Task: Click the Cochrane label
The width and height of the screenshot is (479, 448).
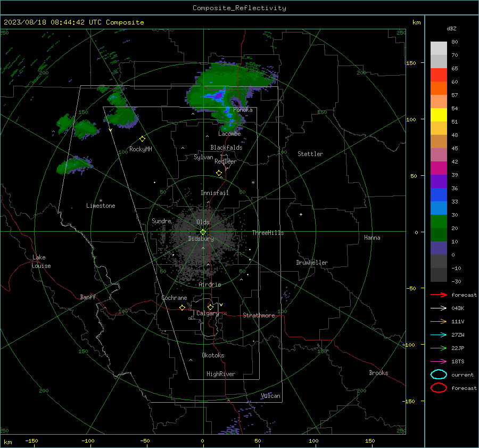Action: click(174, 298)
